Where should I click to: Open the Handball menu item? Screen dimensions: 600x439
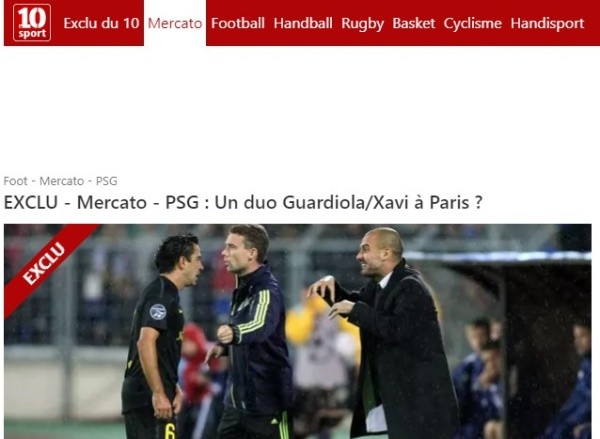(303, 23)
